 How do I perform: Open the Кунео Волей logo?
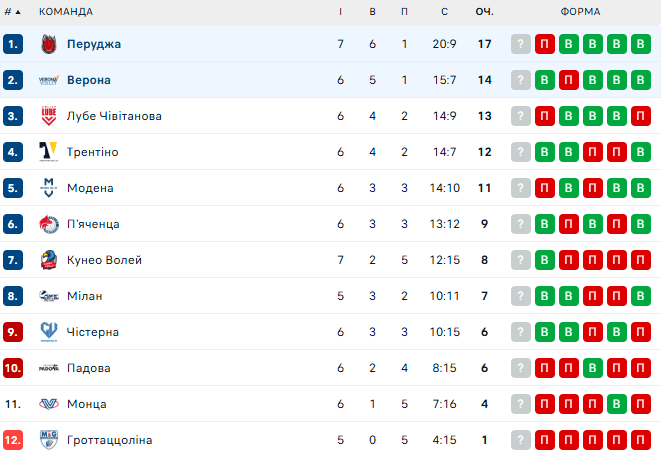coord(48,260)
